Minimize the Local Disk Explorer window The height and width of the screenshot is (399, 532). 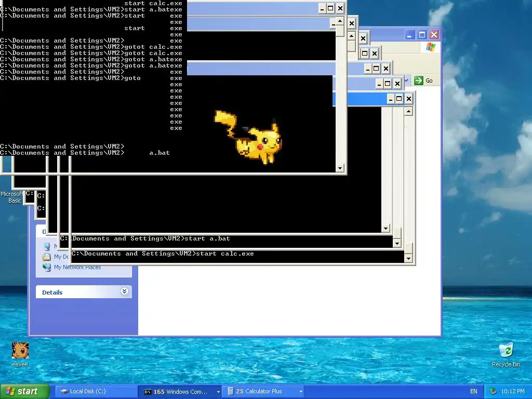pos(409,35)
